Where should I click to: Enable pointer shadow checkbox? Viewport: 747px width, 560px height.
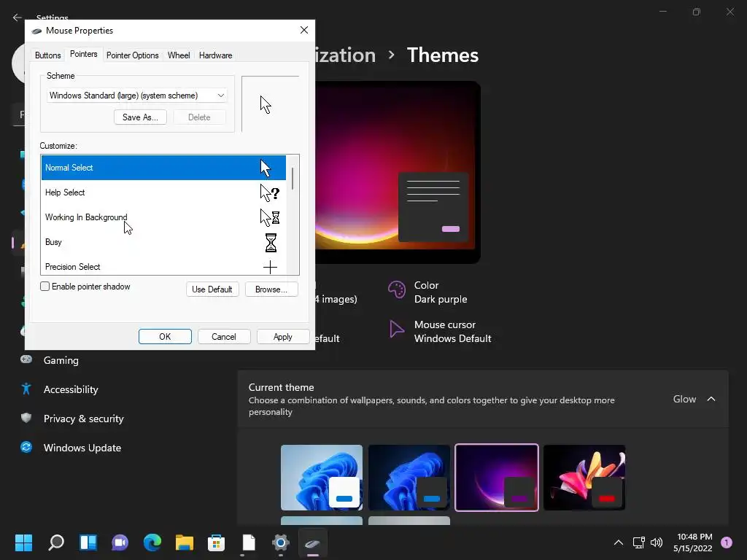(44, 286)
